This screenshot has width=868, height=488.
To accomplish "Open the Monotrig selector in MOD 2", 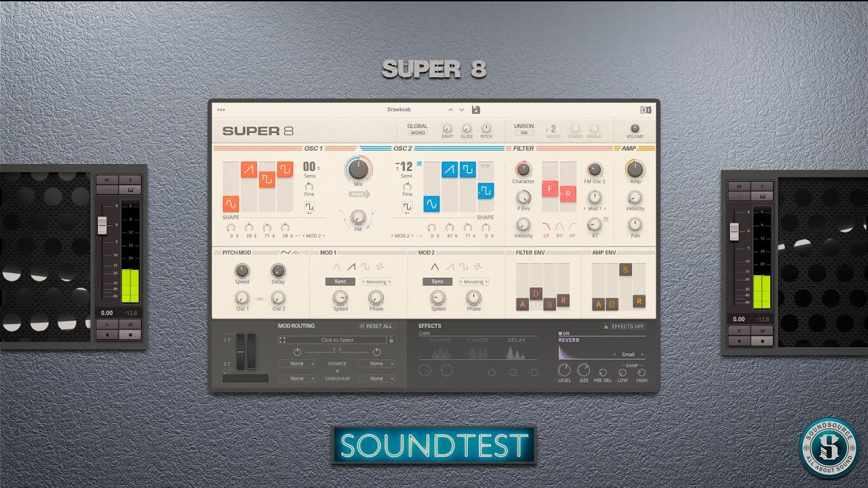I will [473, 281].
